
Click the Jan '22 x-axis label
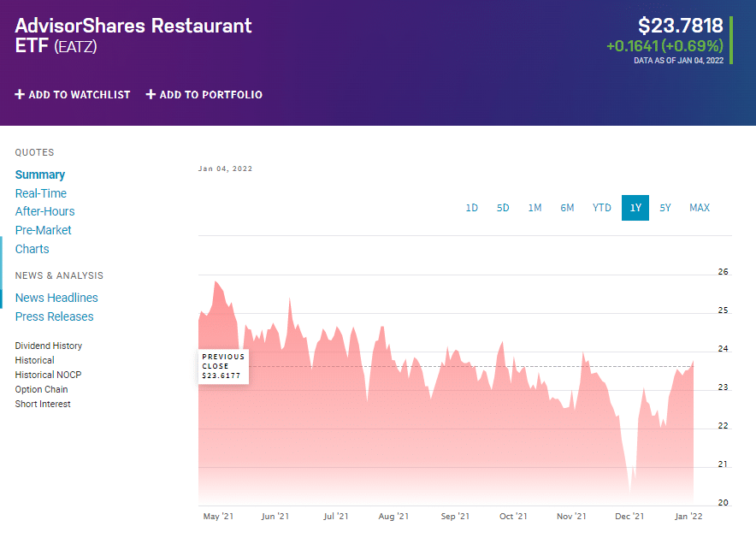coord(688,516)
